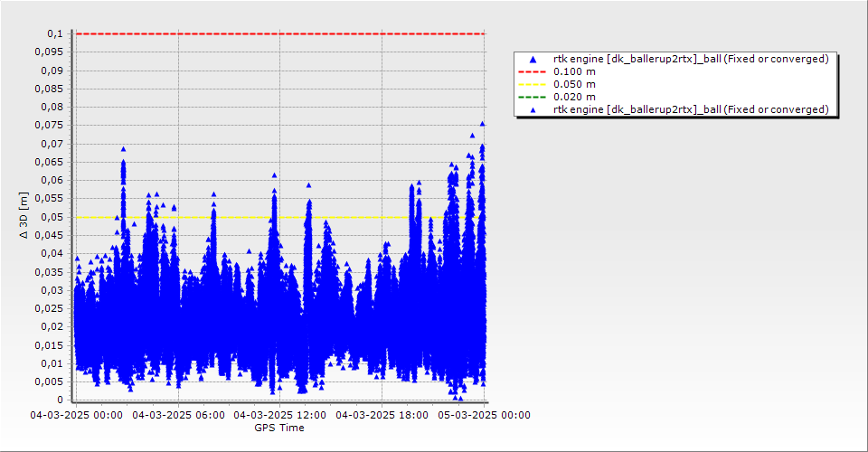Click the '0,07' y-axis tick label
This screenshot has height=452, width=868.
(x=52, y=144)
